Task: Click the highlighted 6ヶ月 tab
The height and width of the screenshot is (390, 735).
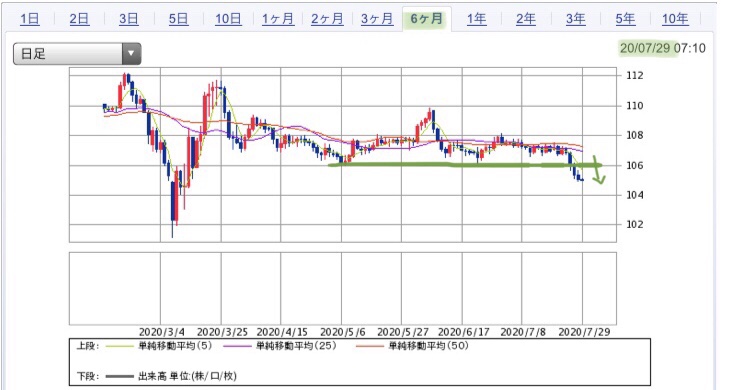Action: click(427, 19)
